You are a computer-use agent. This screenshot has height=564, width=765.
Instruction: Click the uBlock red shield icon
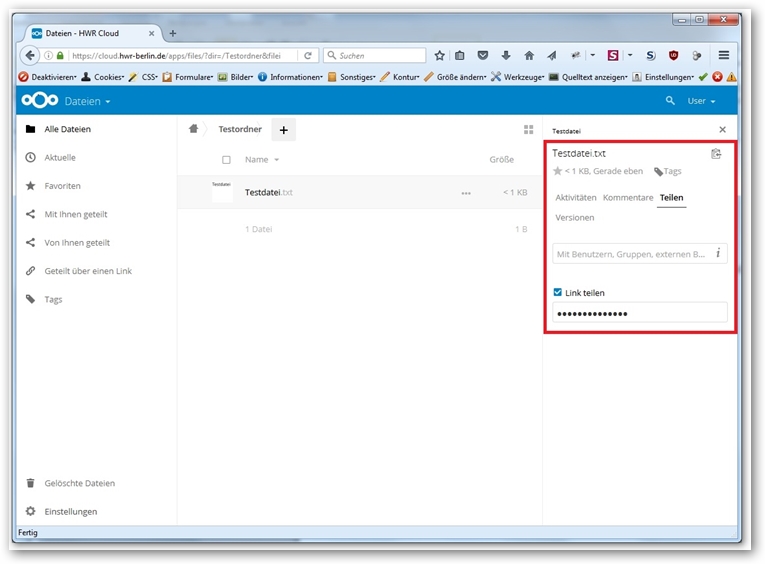[x=674, y=56]
